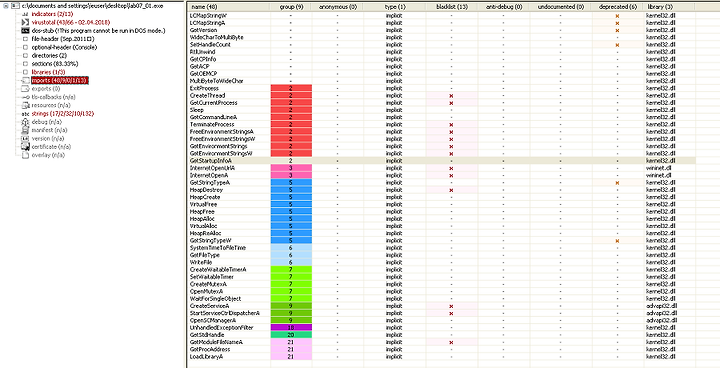720x368 pixels.
Task: Click blacklist X mark in GetModuleFileNameA row
Action: (451, 342)
